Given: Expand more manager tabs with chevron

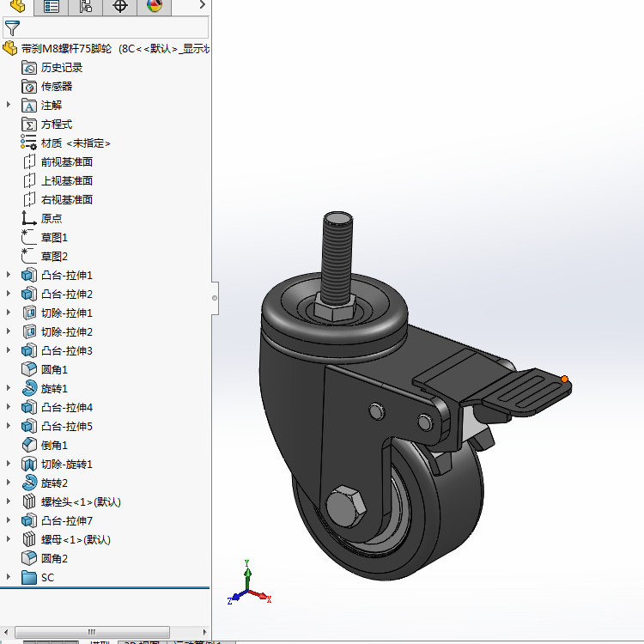Looking at the screenshot, I should pos(202,5).
